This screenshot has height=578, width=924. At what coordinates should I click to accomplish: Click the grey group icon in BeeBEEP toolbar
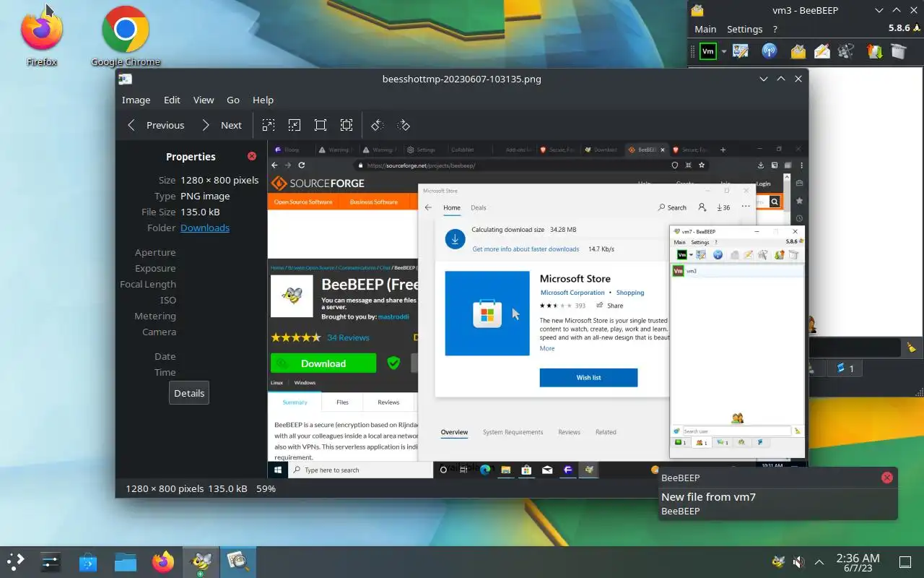[847, 51]
